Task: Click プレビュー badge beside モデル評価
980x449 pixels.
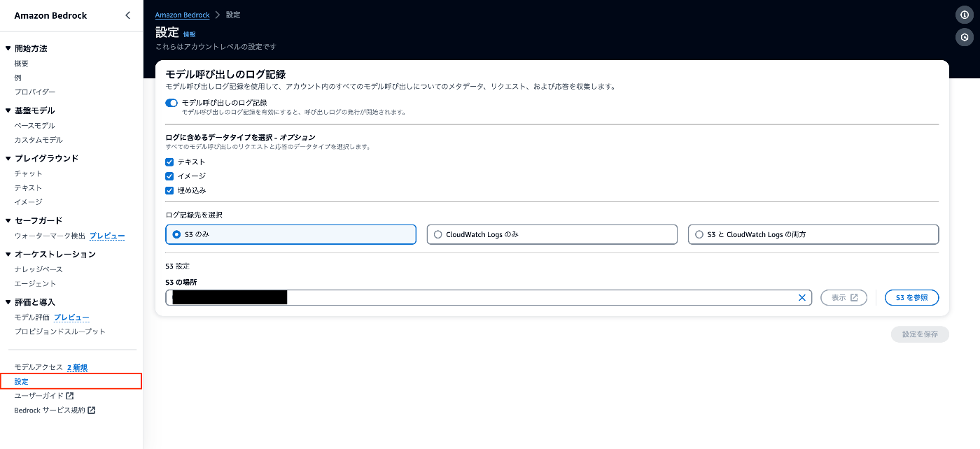Action: click(x=71, y=318)
